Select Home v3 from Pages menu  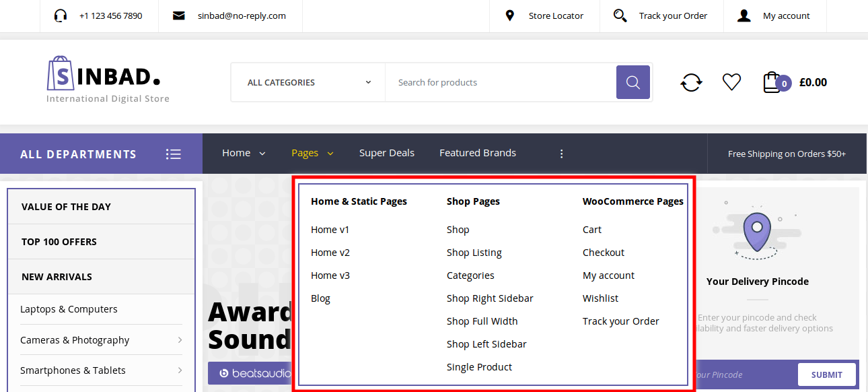coord(330,275)
